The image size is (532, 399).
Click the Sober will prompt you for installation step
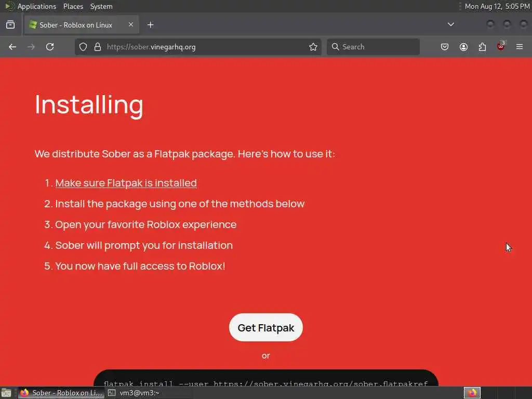point(144,245)
